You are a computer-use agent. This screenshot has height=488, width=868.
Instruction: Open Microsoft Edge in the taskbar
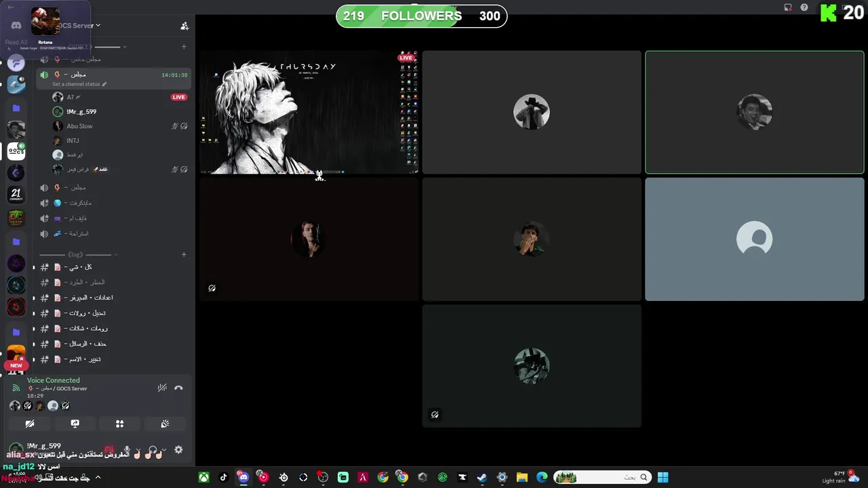542,477
